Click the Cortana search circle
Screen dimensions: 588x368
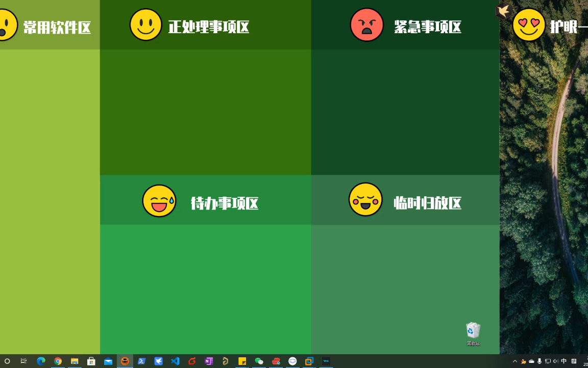pyautogui.click(x=7, y=361)
